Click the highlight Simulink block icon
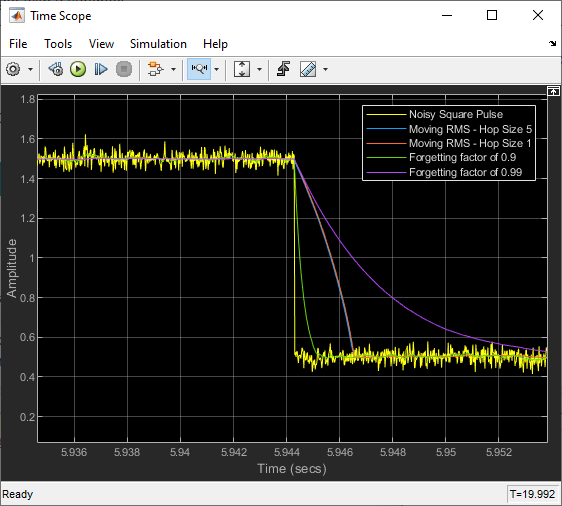The width and height of the screenshot is (562, 506). click(156, 69)
